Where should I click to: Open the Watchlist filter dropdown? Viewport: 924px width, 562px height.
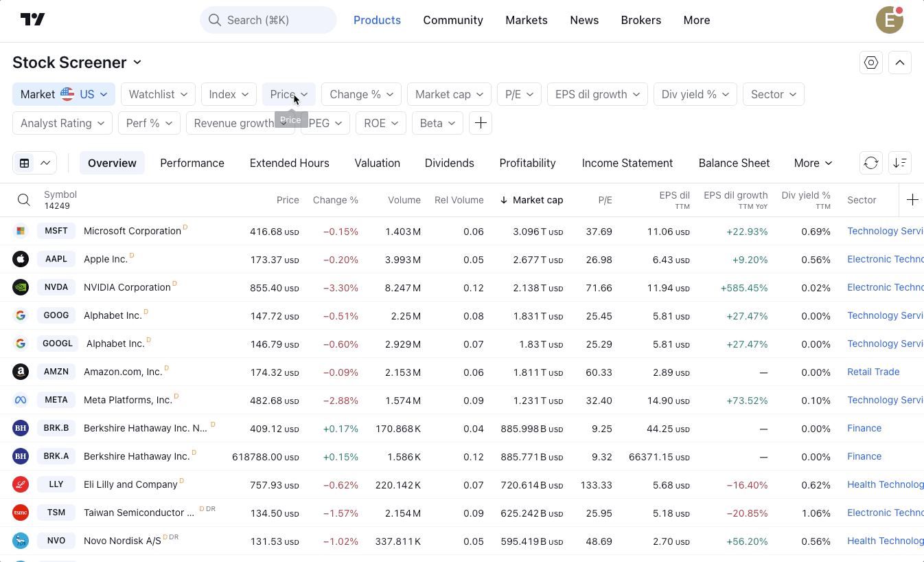(159, 94)
